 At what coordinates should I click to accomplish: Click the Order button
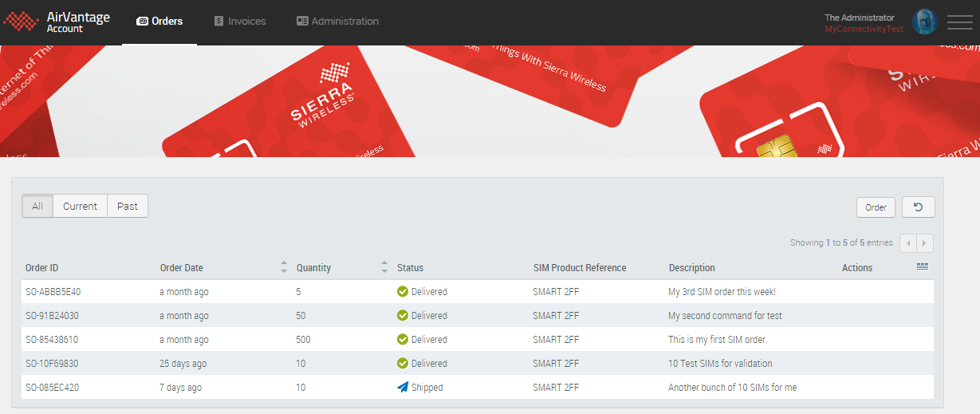(x=876, y=207)
